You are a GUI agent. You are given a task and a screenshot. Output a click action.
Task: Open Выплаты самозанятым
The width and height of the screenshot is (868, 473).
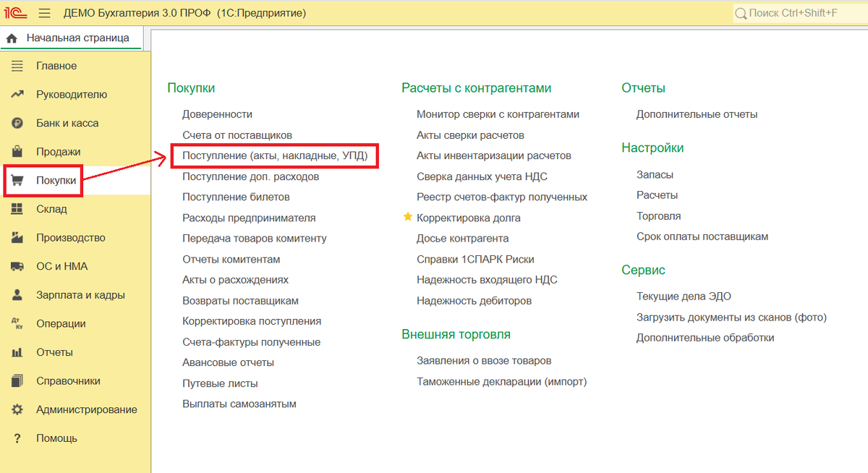[x=239, y=404]
